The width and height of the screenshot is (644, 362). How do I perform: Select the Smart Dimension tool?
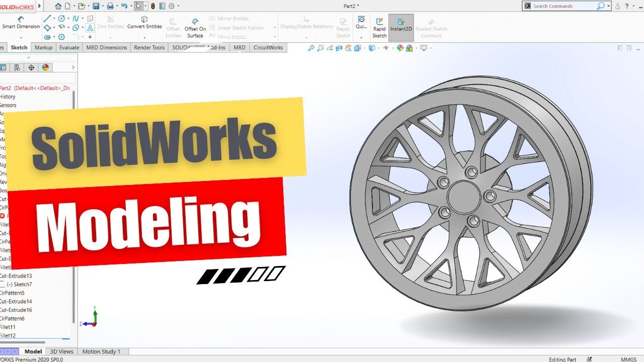[21, 23]
